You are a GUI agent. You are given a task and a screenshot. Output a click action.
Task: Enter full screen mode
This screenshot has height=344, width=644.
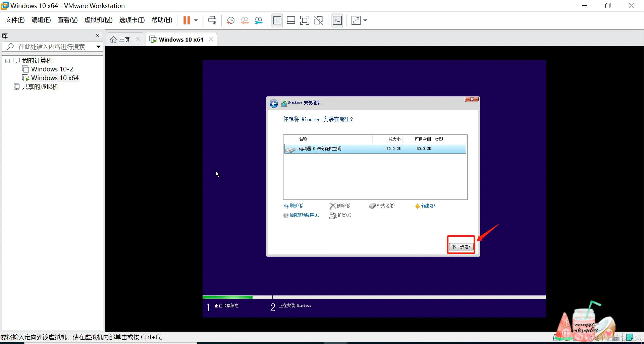pos(305,20)
